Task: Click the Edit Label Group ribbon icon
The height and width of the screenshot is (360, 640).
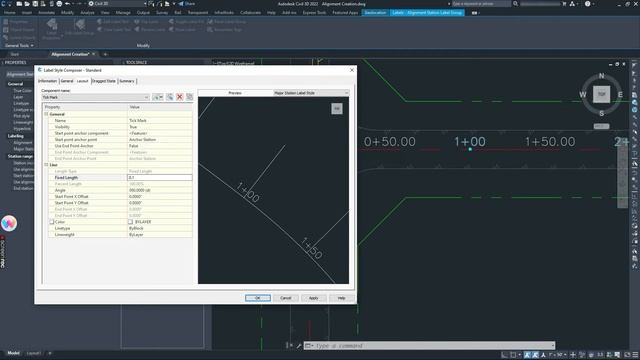Action: pos(80,27)
